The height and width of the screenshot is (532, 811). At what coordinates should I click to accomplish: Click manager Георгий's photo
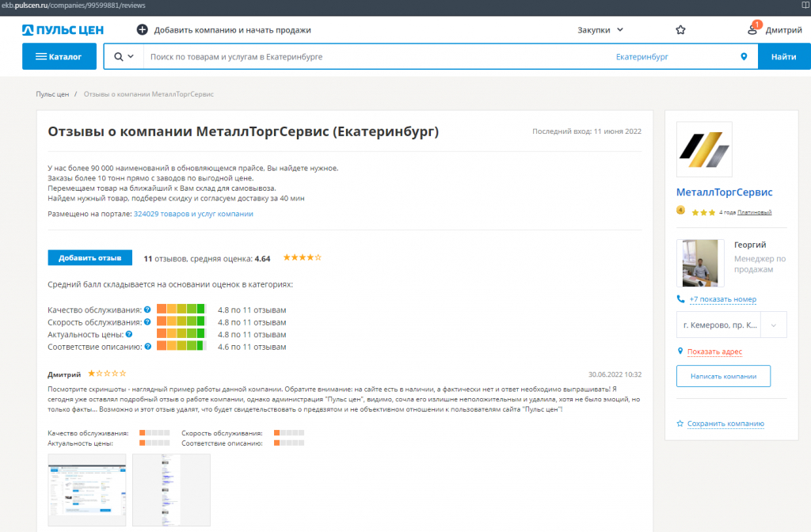click(x=700, y=263)
